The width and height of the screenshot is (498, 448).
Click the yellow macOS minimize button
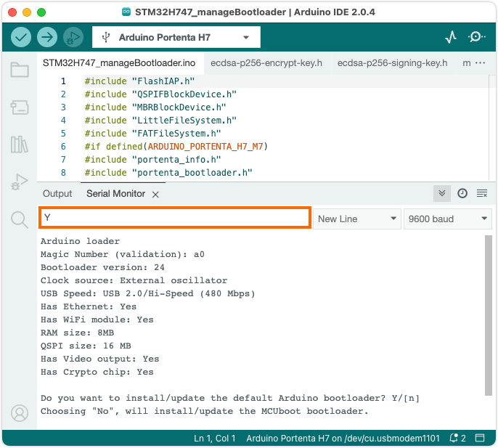click(x=27, y=12)
